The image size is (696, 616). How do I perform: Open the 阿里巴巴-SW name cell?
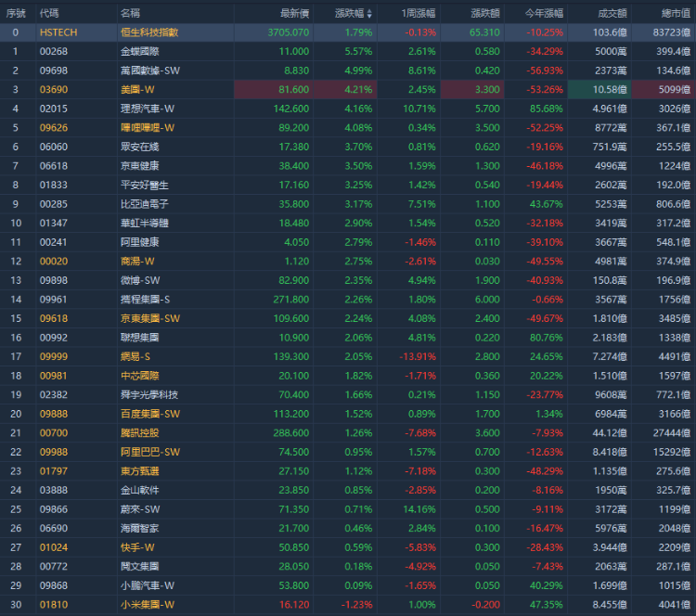pos(150,452)
